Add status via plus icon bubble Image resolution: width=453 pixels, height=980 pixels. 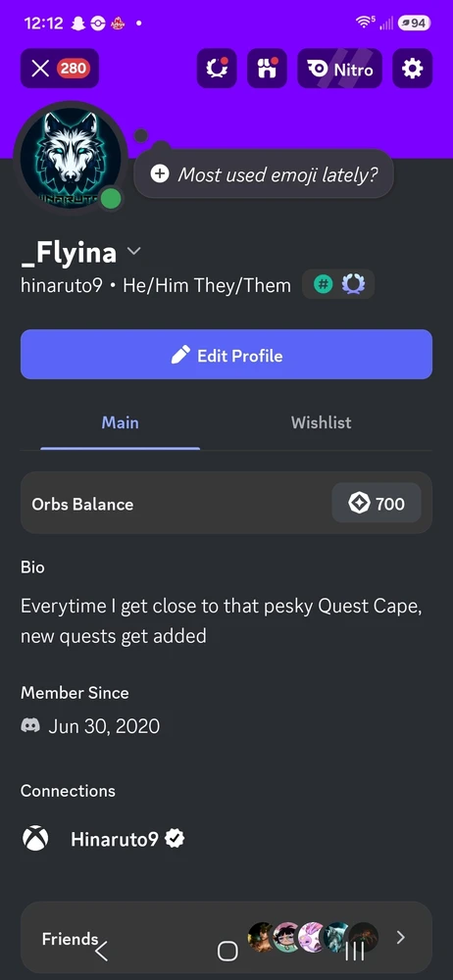(160, 173)
